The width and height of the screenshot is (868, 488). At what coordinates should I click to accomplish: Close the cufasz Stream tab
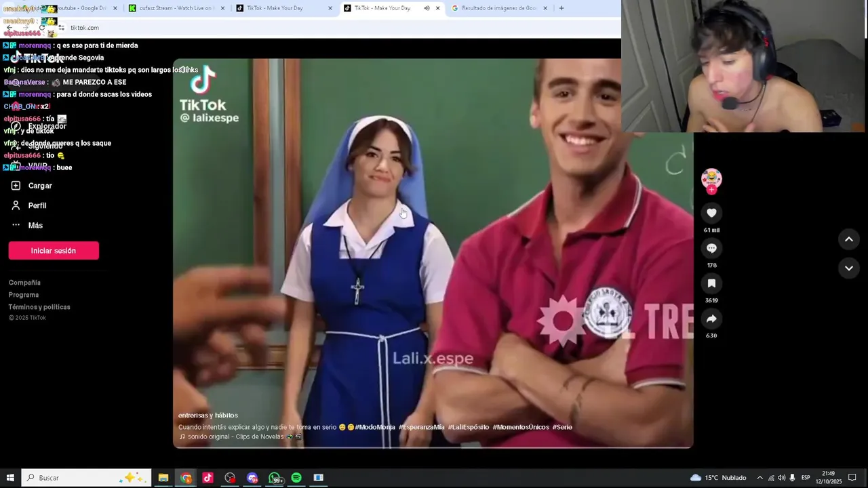click(x=222, y=8)
